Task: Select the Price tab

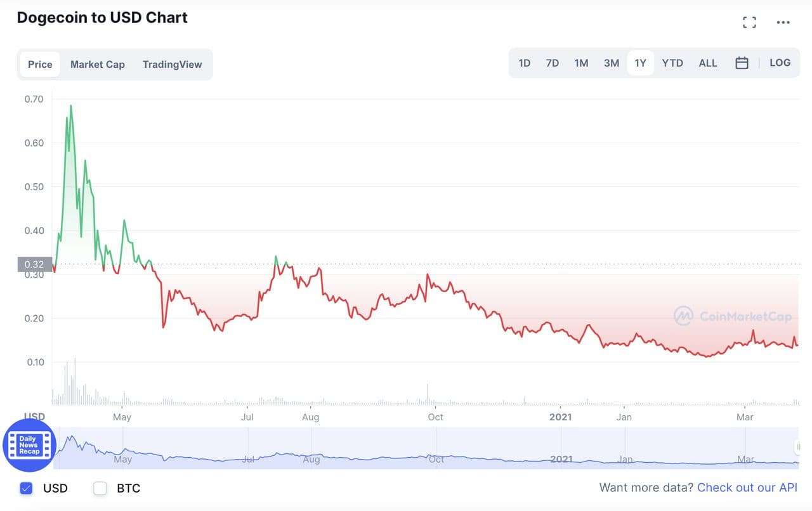Action: (x=40, y=65)
